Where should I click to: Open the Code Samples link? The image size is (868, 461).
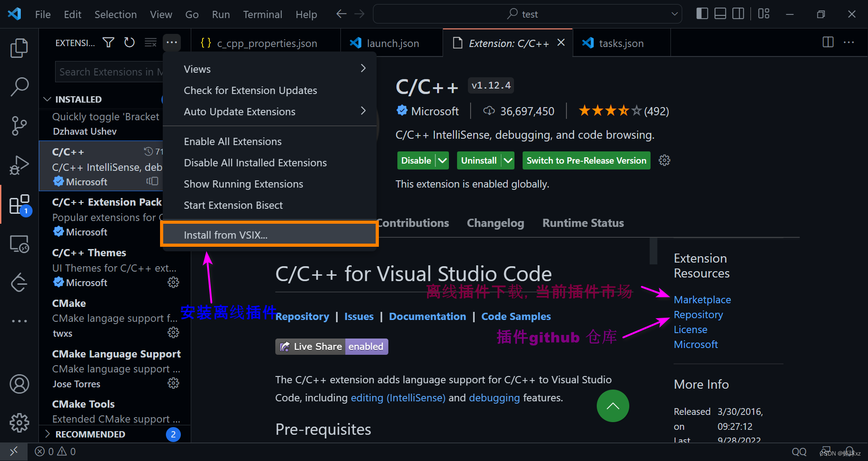(516, 316)
